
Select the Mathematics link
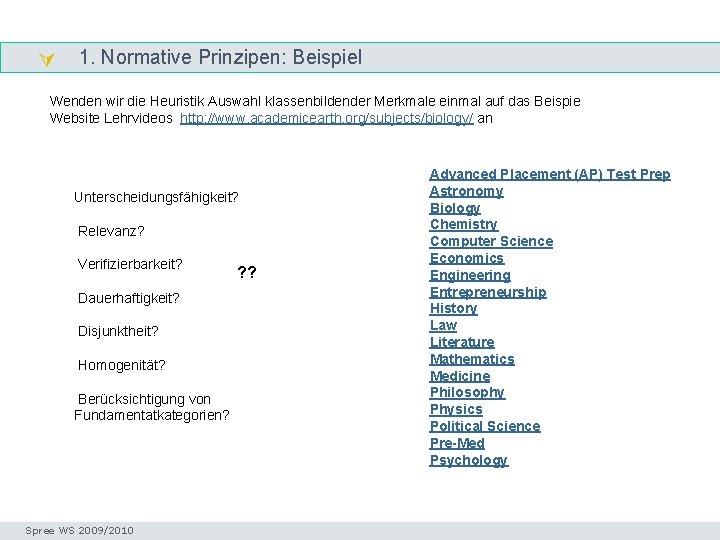pyautogui.click(x=472, y=359)
